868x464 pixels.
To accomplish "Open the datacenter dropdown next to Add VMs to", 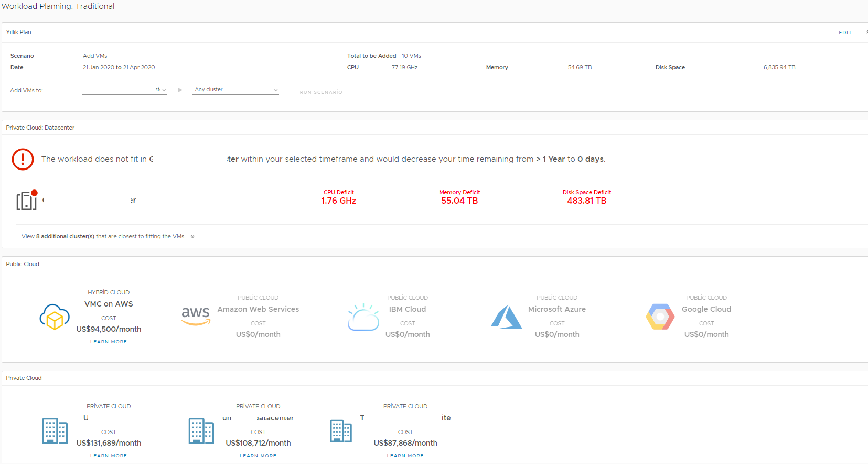I will (x=124, y=90).
